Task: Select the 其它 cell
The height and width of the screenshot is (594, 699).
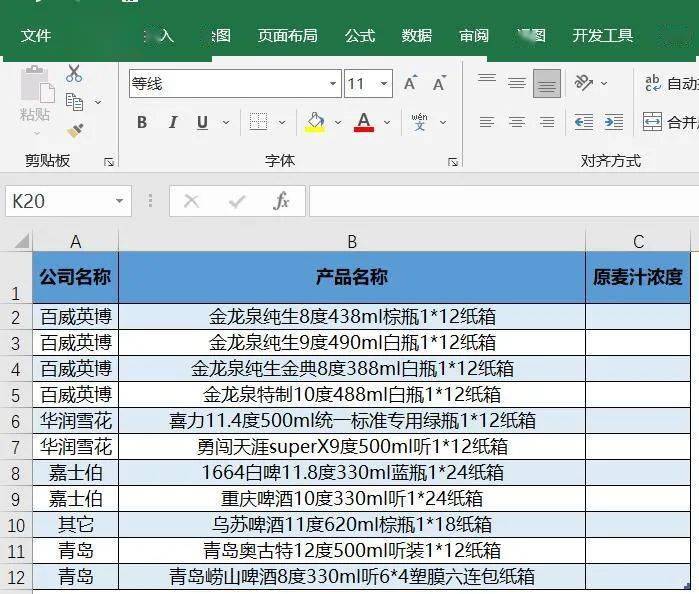Action: 76,525
